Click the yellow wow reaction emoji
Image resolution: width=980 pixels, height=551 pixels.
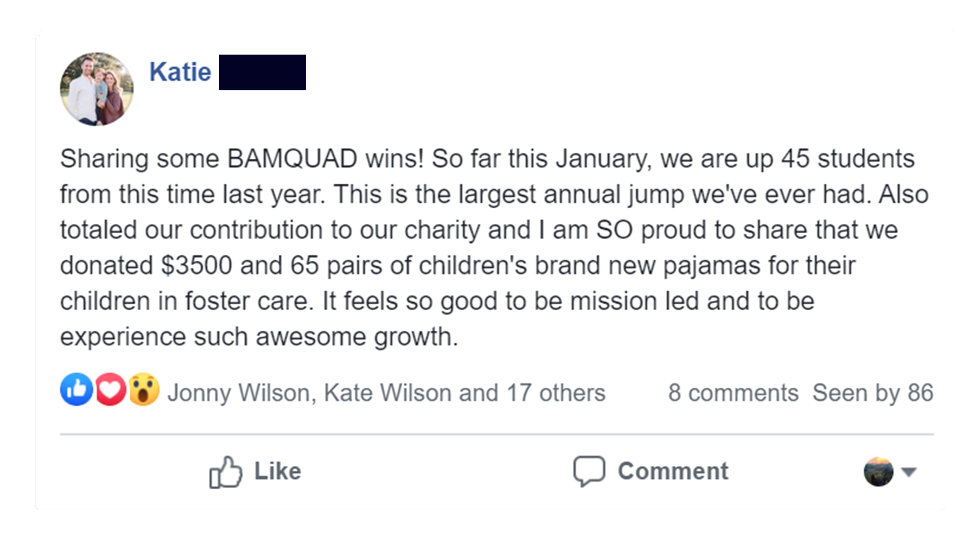coord(143,390)
